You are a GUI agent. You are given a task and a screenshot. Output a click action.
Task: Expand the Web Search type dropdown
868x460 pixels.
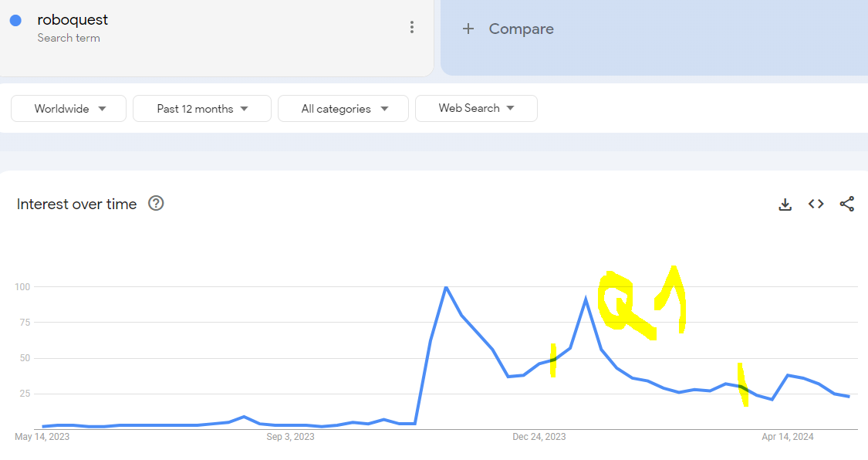click(x=476, y=109)
